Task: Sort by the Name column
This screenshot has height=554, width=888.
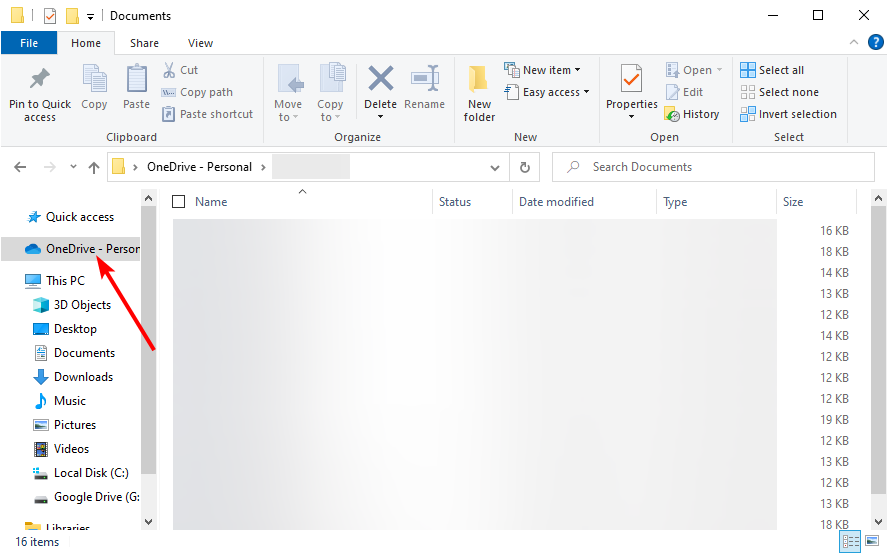Action: pos(211,202)
